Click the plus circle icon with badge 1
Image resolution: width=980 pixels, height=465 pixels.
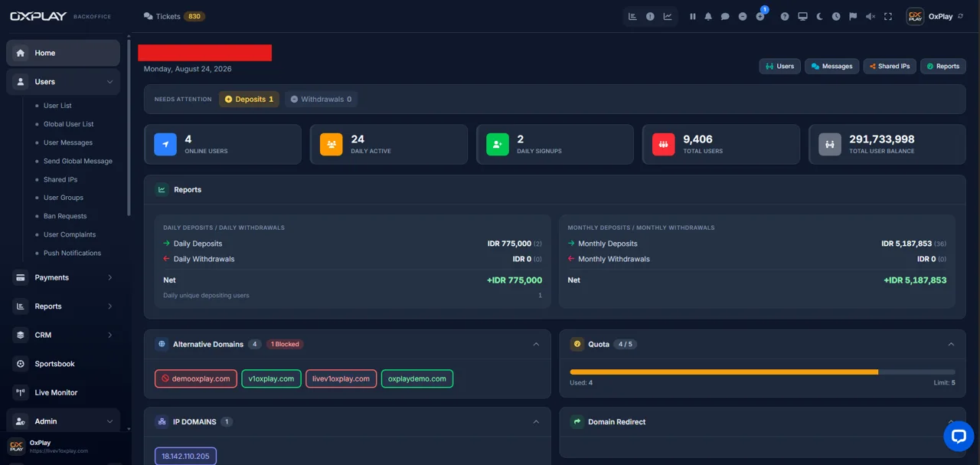click(760, 16)
